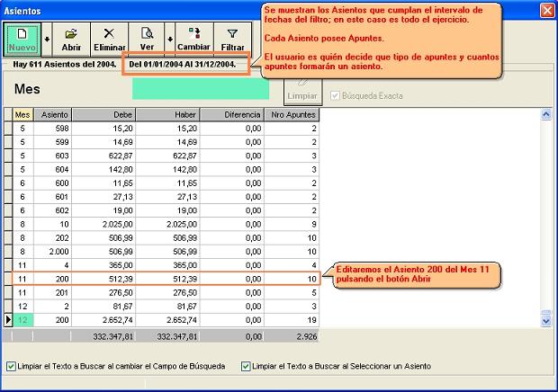The image size is (558, 392).
Task: Click the current row marker arrow
Action: tap(8, 320)
